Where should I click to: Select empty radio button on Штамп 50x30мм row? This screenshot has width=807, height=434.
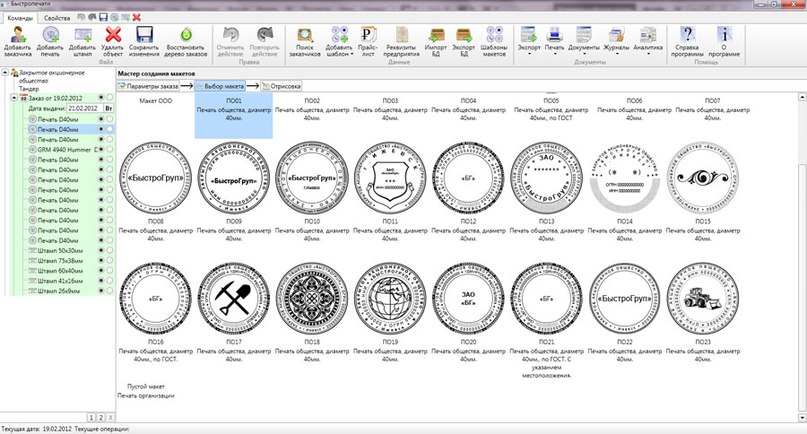click(108, 251)
